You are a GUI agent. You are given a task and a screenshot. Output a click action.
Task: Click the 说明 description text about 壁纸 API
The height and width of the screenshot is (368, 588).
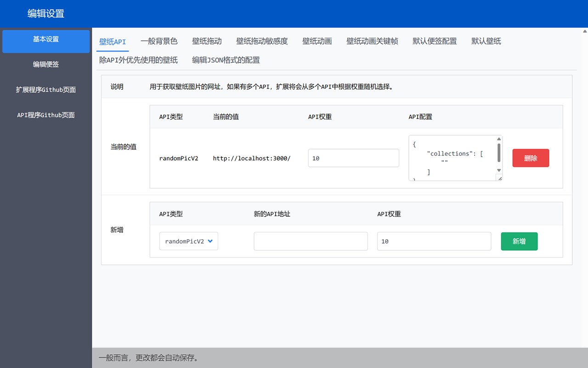[x=272, y=86]
